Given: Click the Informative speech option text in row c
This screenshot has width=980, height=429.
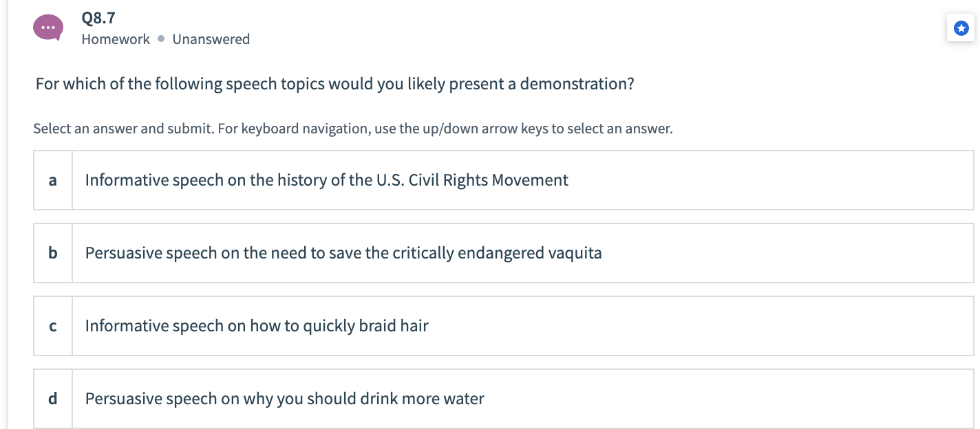Looking at the screenshot, I should tap(256, 326).
